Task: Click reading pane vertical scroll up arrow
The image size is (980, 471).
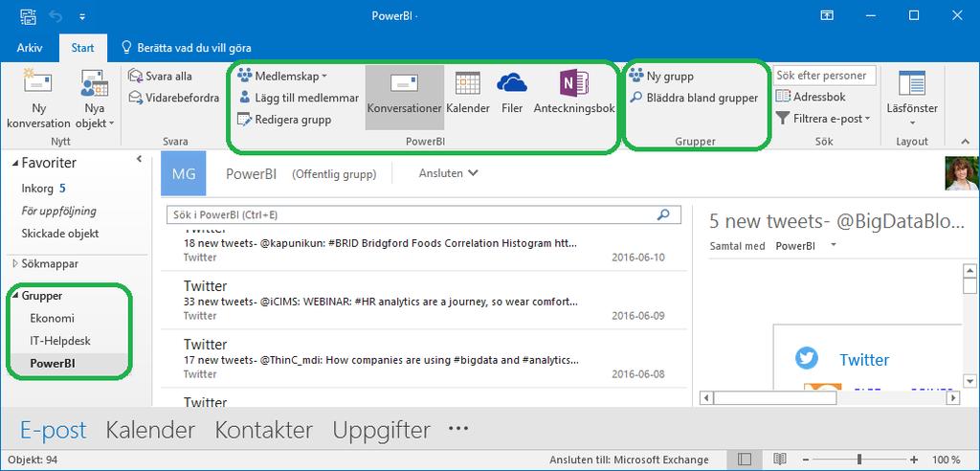Action: (x=969, y=271)
